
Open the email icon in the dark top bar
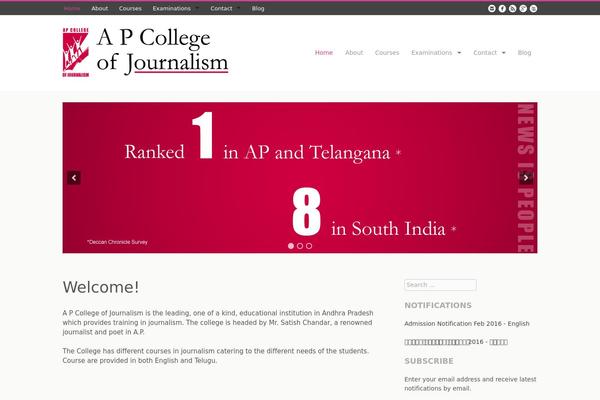point(492,8)
